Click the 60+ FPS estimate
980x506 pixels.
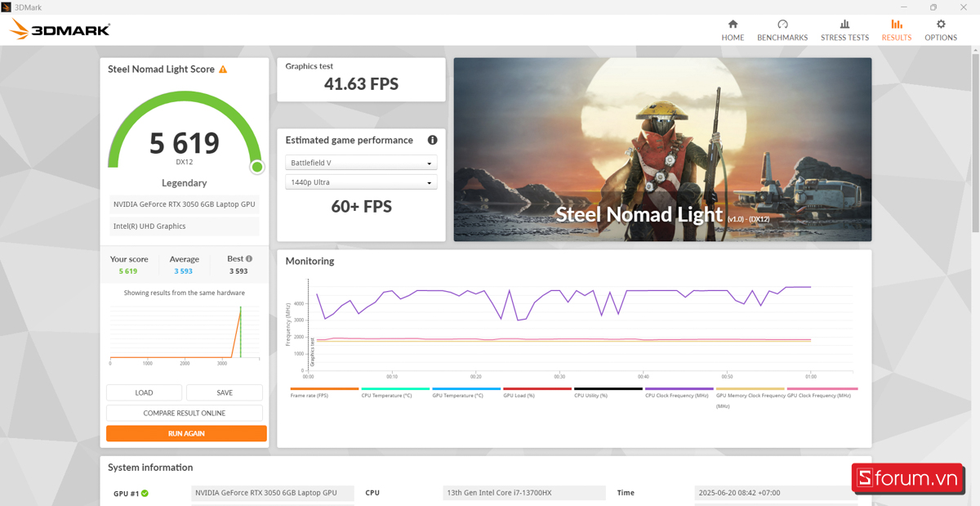click(361, 207)
